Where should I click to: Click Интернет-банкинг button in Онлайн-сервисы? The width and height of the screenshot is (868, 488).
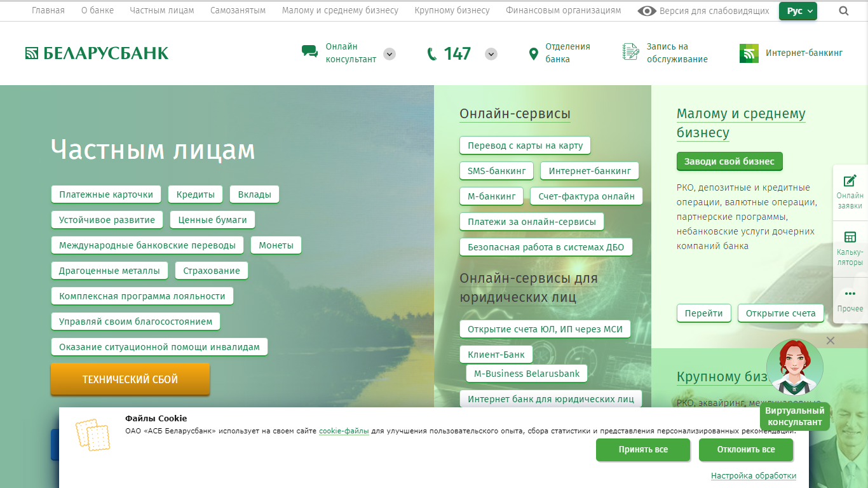(590, 171)
